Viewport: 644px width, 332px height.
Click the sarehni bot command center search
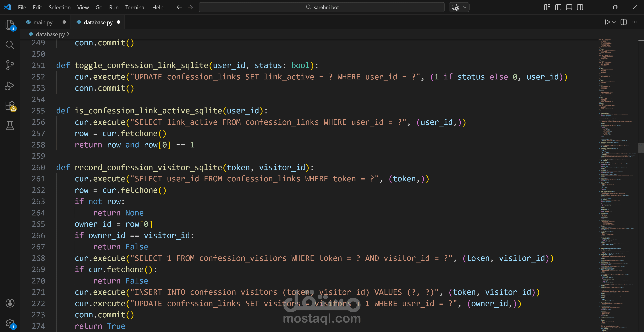[322, 7]
